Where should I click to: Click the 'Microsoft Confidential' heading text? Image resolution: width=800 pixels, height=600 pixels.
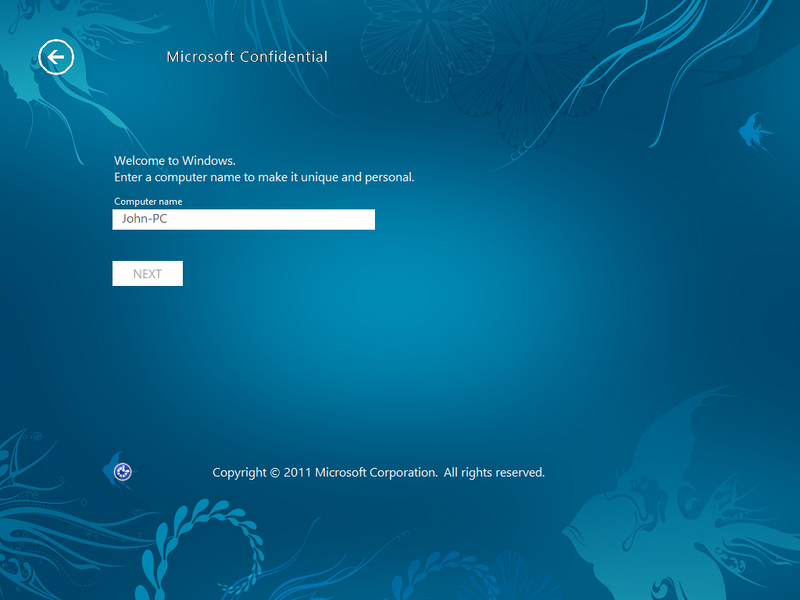pos(247,57)
